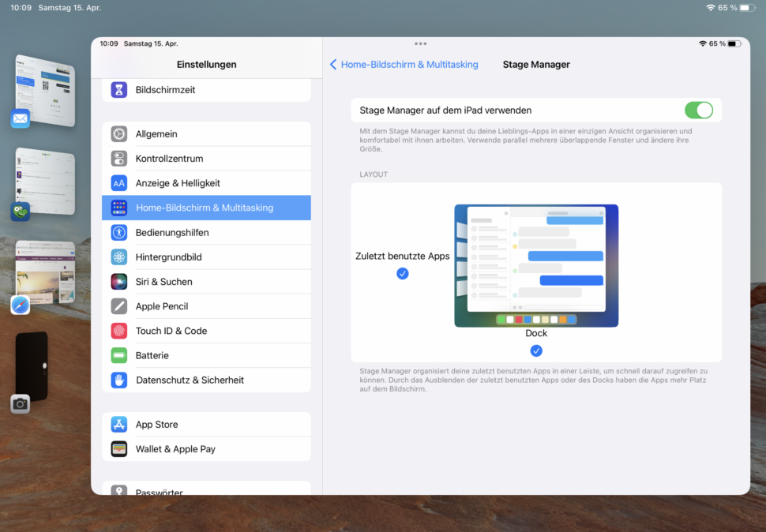Toggle Stage Manager auf dem iPad verwenden

(x=698, y=111)
